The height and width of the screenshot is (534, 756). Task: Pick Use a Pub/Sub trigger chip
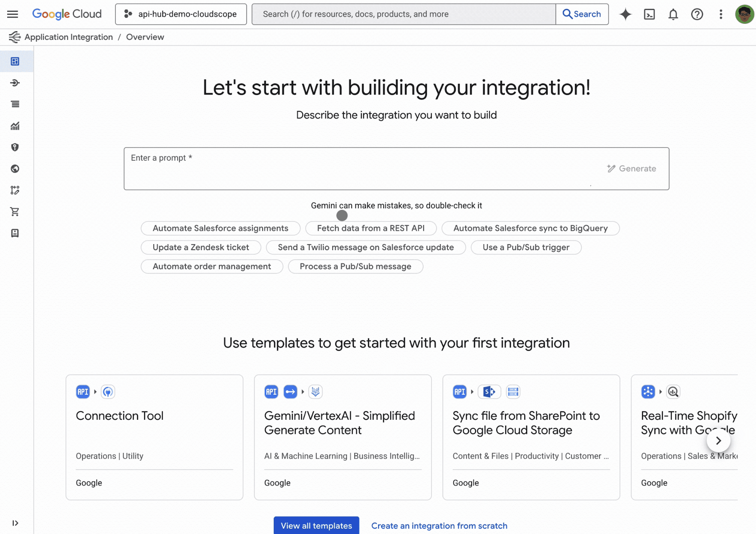[x=526, y=248]
